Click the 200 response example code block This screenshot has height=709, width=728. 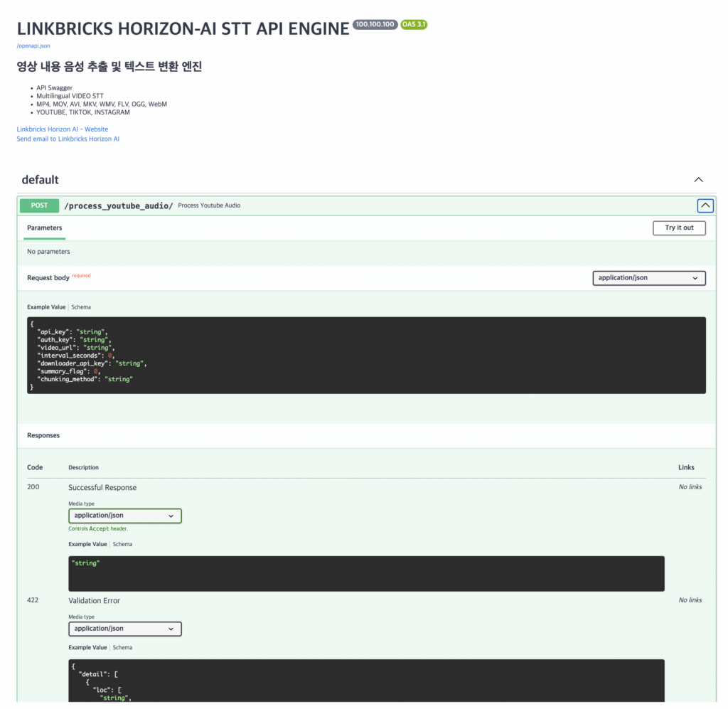[366, 574]
